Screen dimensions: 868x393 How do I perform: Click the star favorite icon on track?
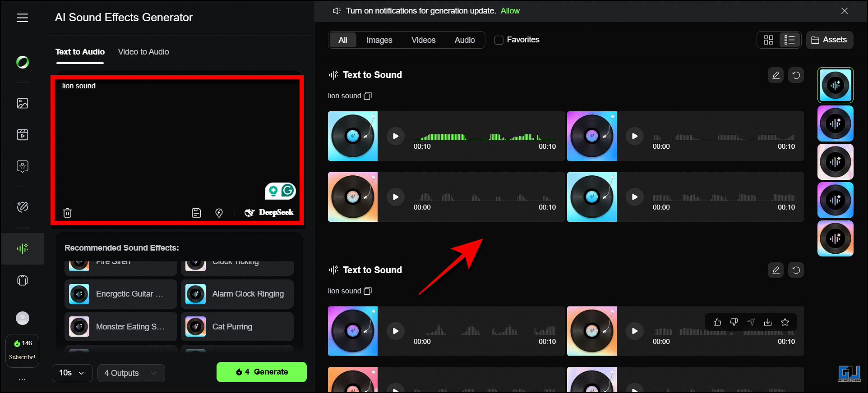pyautogui.click(x=785, y=322)
